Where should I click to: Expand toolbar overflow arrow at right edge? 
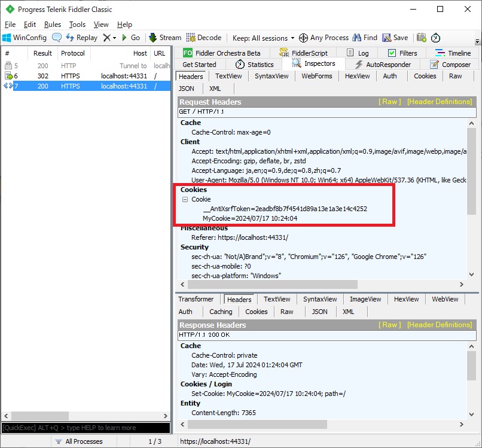tap(477, 40)
